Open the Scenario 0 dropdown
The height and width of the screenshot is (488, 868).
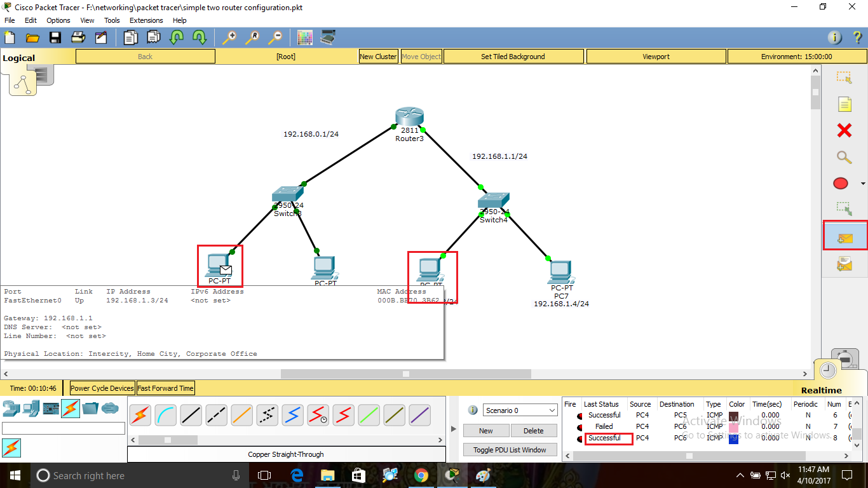pyautogui.click(x=520, y=410)
